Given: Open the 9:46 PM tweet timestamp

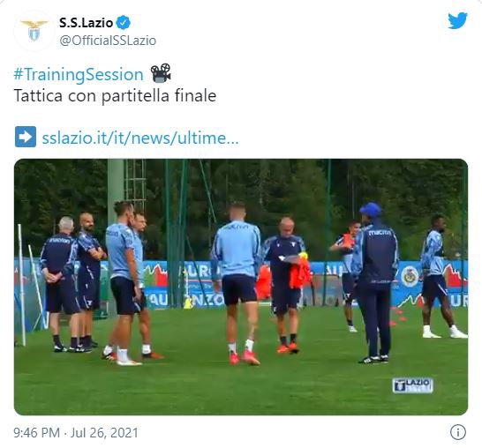Looking at the screenshot, I should click(x=36, y=433).
